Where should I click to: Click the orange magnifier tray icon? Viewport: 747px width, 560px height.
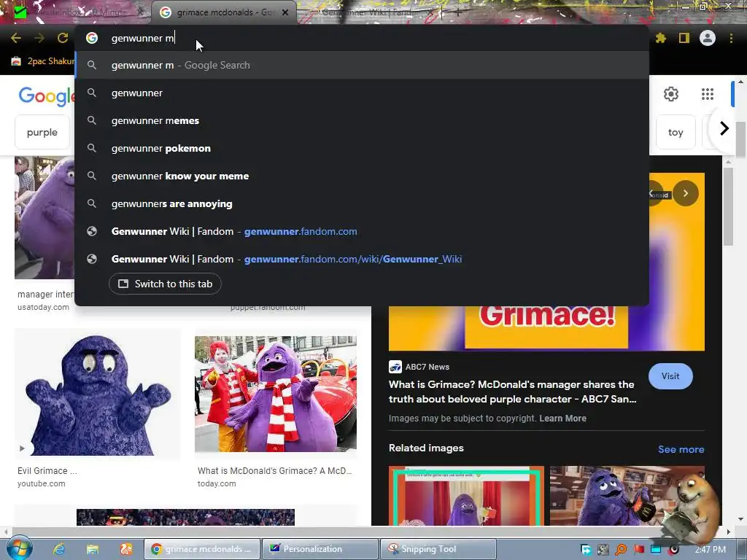tap(621, 550)
